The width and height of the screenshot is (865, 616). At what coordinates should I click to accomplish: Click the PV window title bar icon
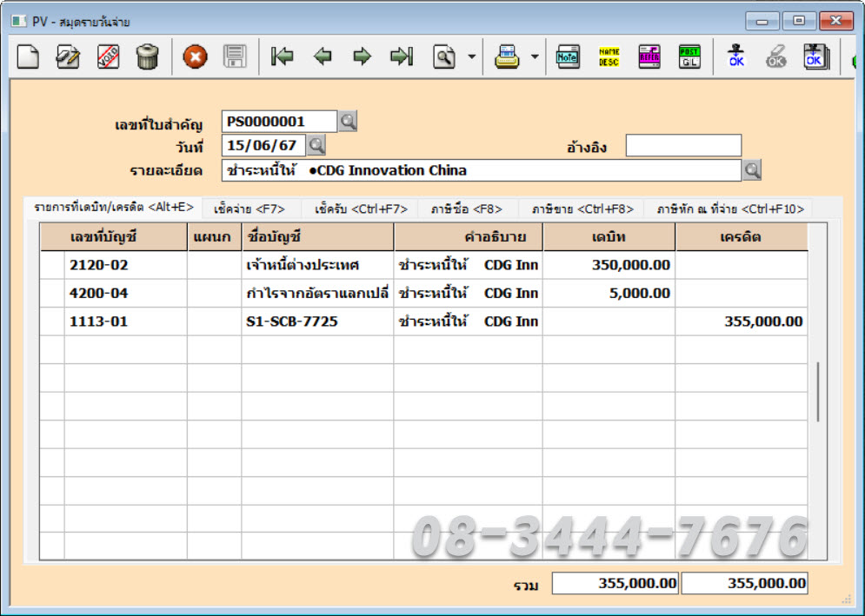click(x=19, y=22)
